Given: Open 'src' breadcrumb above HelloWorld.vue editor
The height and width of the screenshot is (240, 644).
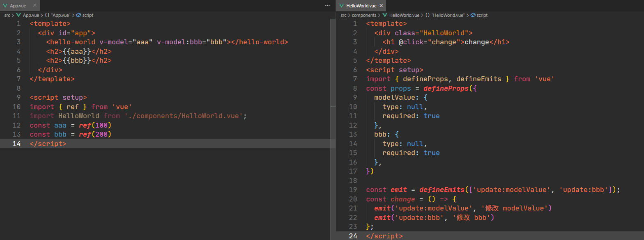Looking at the screenshot, I should [344, 15].
